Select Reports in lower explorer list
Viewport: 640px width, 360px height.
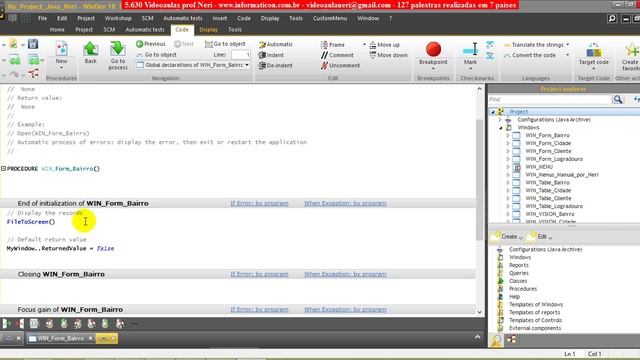coord(518,265)
